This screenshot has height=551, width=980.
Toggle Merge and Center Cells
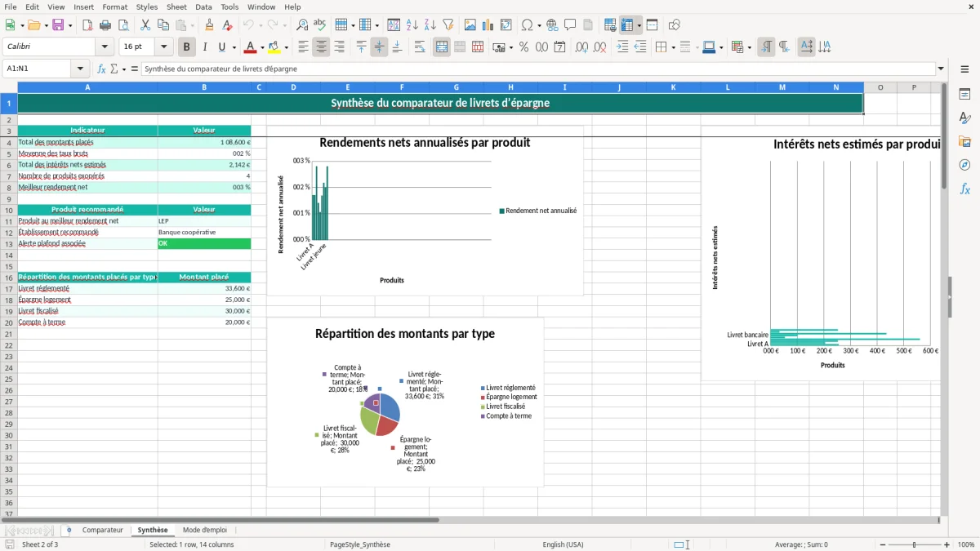[x=442, y=47]
